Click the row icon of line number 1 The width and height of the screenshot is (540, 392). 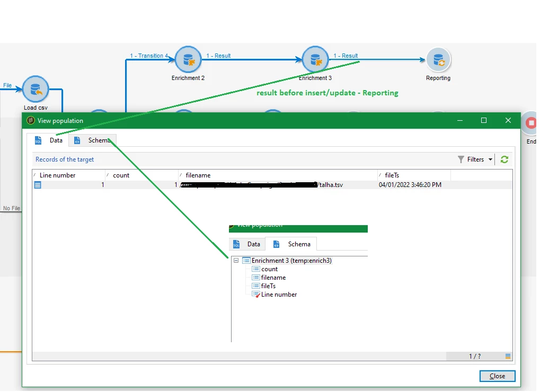point(38,185)
